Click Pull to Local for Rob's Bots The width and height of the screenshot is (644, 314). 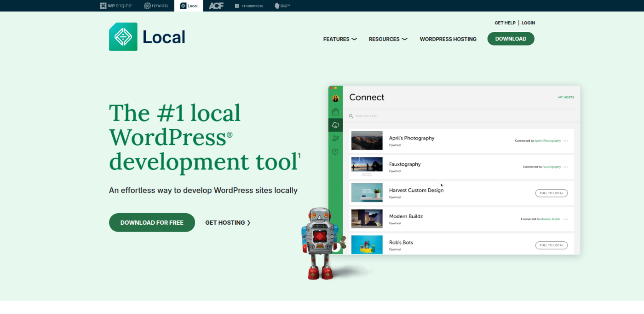point(552,245)
